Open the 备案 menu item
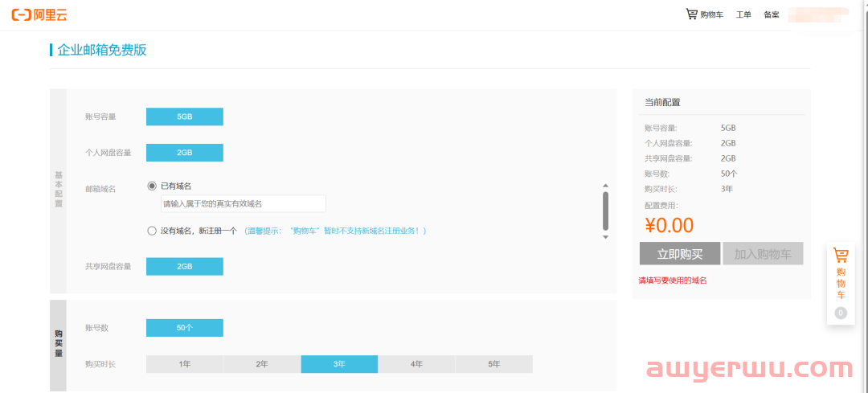This screenshot has height=393, width=868. (x=771, y=14)
